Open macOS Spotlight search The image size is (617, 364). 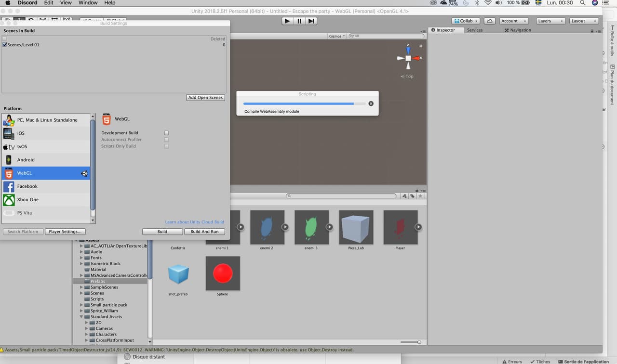coord(582,3)
